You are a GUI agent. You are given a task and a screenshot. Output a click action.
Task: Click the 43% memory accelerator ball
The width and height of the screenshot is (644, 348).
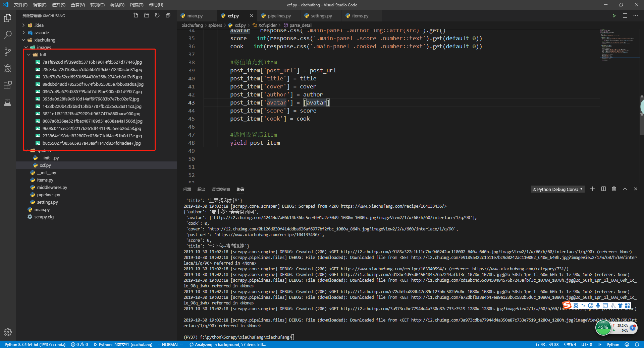603,327
